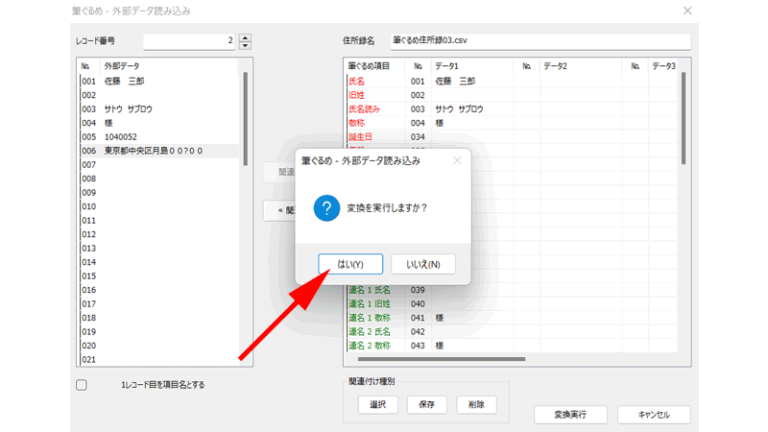Screen dimensions: 768x432
Task: Toggle the 1レコード目を項目名とする checkbox
Action: tap(82, 384)
